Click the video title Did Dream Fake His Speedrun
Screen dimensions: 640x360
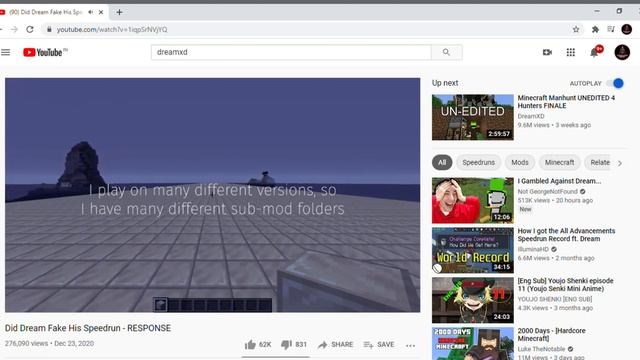88,328
